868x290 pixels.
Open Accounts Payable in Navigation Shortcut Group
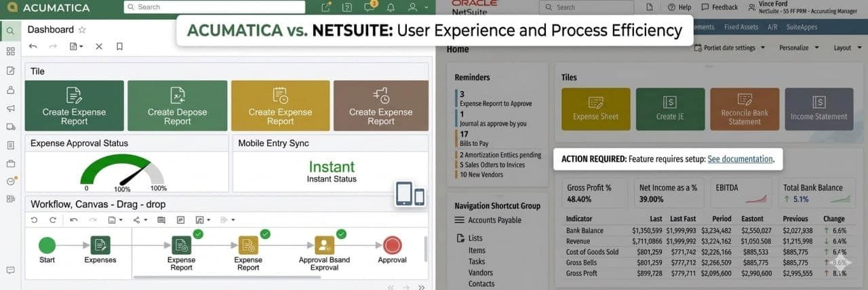[x=488, y=220]
